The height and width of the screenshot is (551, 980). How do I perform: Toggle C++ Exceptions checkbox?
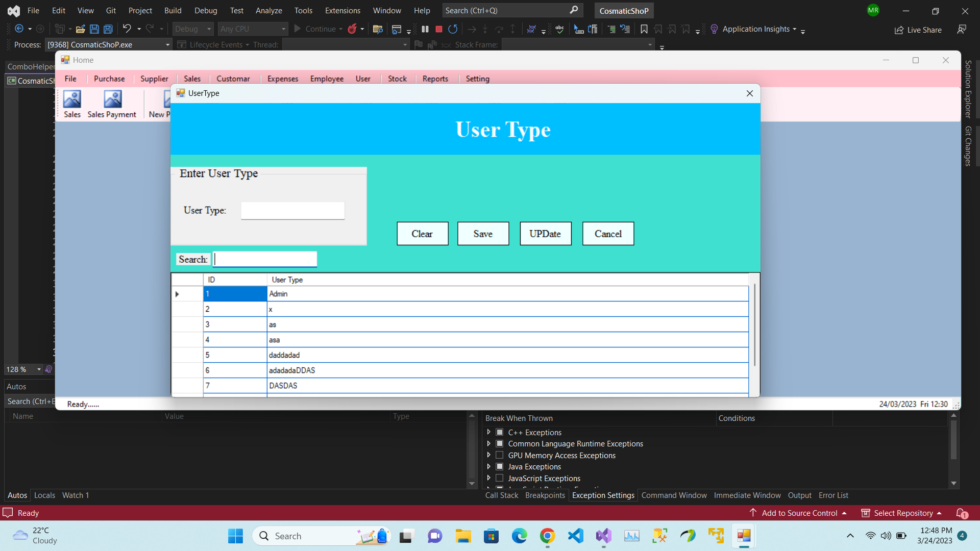coord(500,432)
